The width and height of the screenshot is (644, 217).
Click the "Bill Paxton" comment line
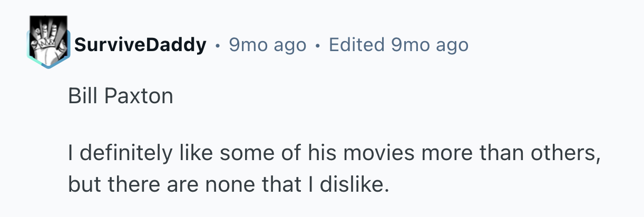click(121, 97)
